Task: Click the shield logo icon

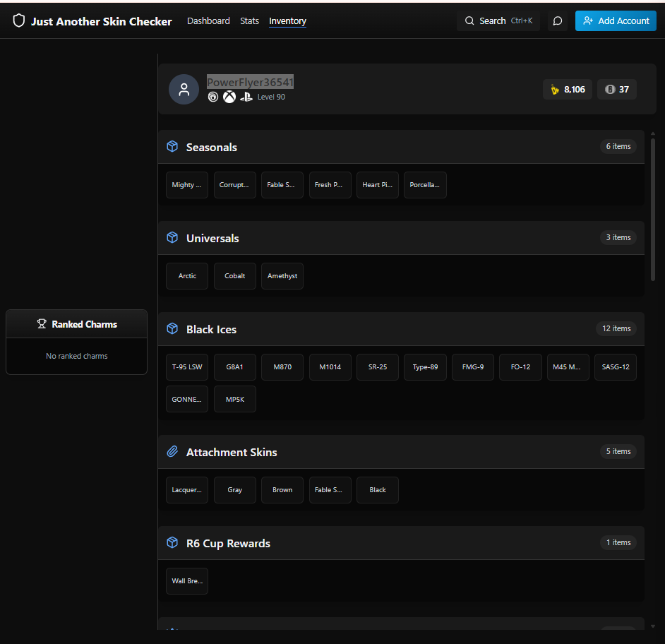Action: point(18,20)
